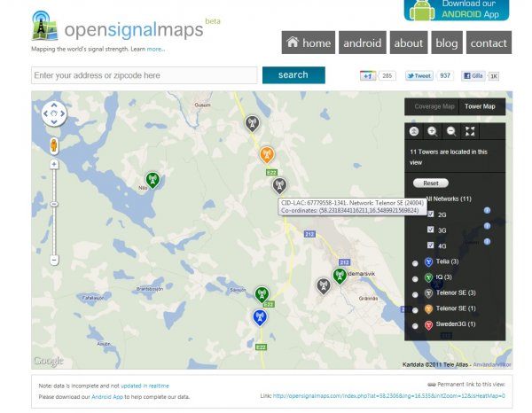
Task: Toggle fullscreen map view icon
Action: 471,131
